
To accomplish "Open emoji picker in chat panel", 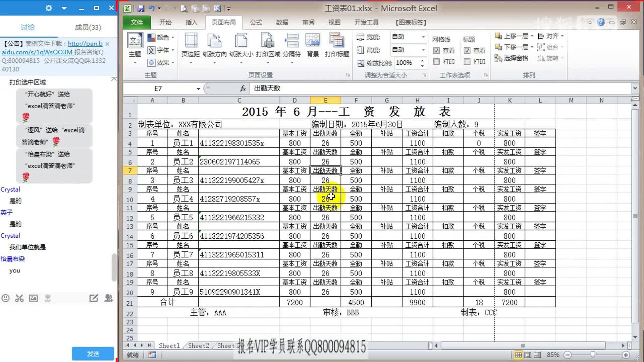I will pyautogui.click(x=5, y=298).
